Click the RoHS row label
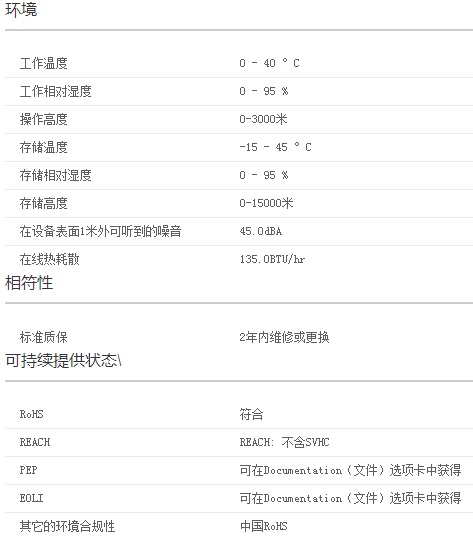The width and height of the screenshot is (473, 538). tap(31, 414)
